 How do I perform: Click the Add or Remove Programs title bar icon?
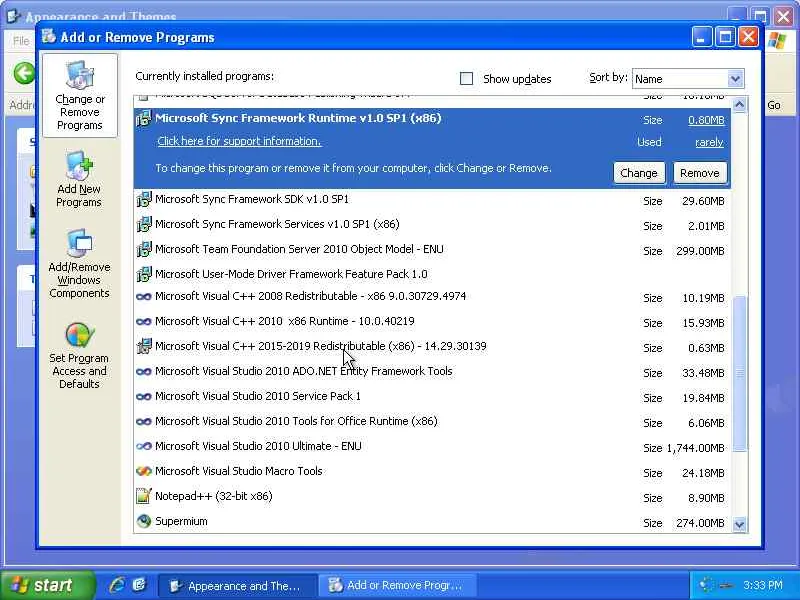point(49,37)
